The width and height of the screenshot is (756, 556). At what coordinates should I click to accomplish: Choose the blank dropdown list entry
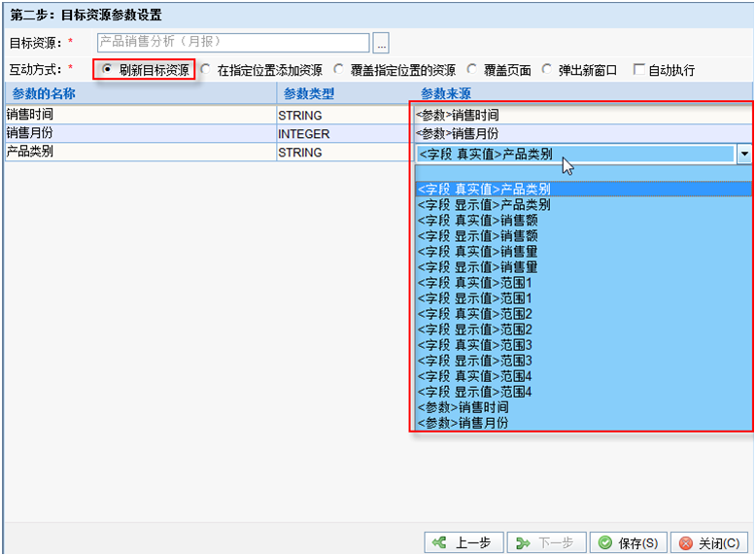(x=583, y=173)
